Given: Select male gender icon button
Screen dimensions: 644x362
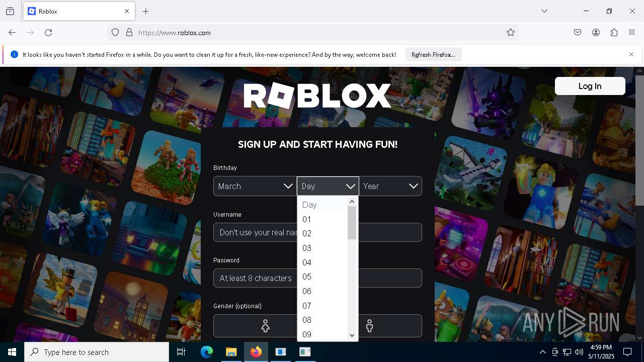Looking at the screenshot, I should click(x=370, y=326).
